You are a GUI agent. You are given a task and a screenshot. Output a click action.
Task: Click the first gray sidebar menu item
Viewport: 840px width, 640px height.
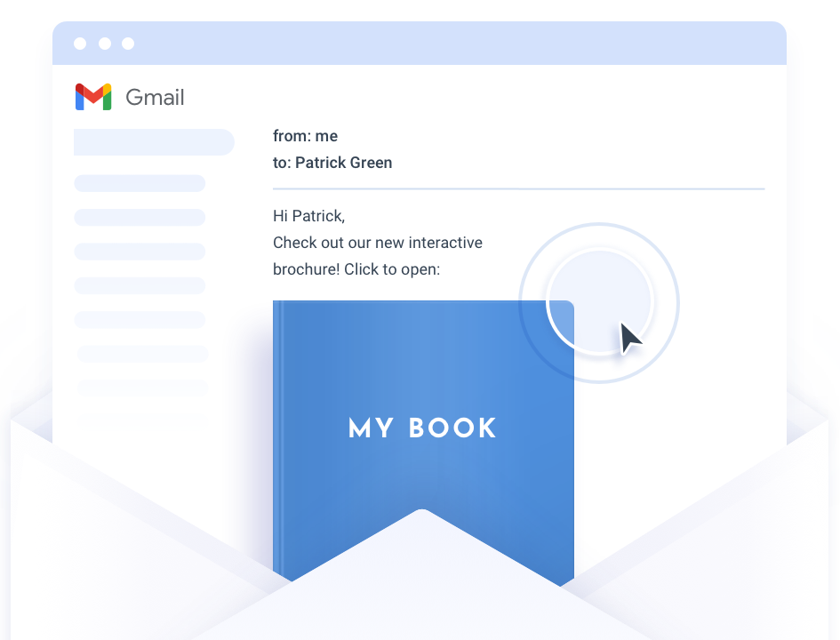point(140,183)
